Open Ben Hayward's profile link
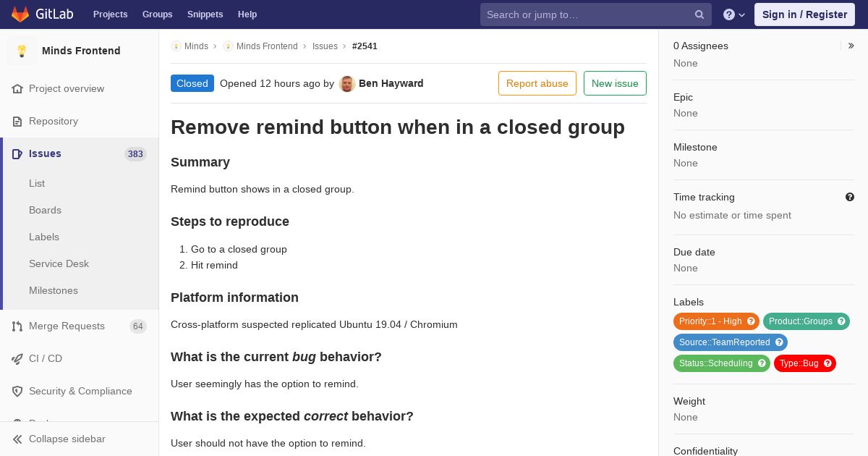This screenshot has width=868, height=456. 391,84
